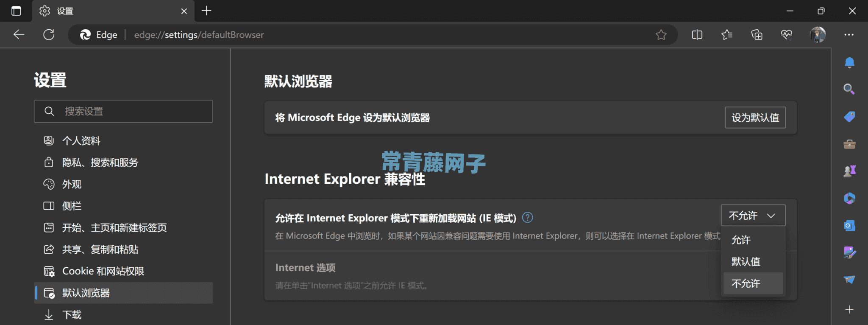
Task: Add a sidebar app with plus
Action: pyautogui.click(x=849, y=310)
